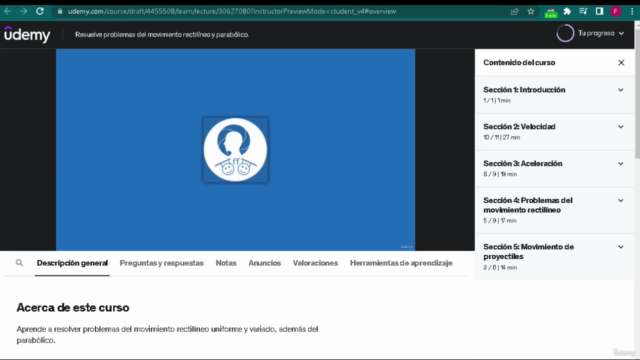Click the course title in header

tap(162, 35)
